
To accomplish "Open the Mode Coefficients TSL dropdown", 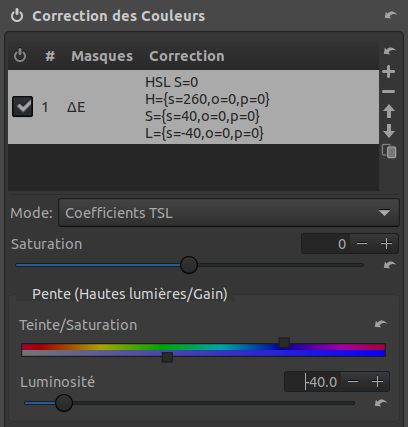I will 229,213.
